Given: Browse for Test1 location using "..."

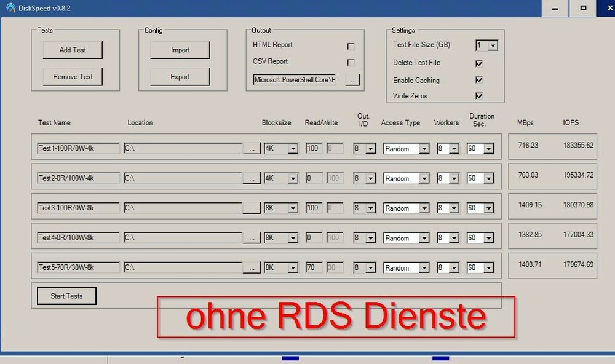Looking at the screenshot, I should pyautogui.click(x=252, y=148).
